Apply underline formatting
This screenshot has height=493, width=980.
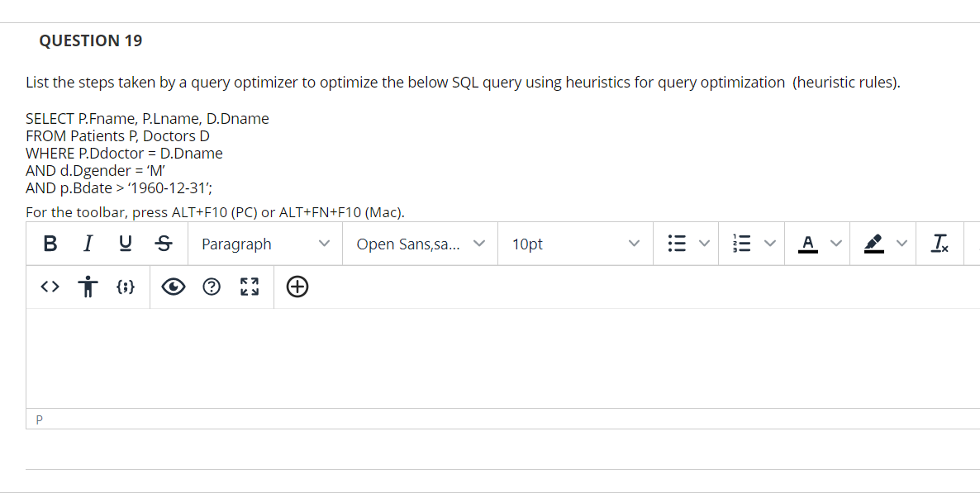[x=125, y=243]
